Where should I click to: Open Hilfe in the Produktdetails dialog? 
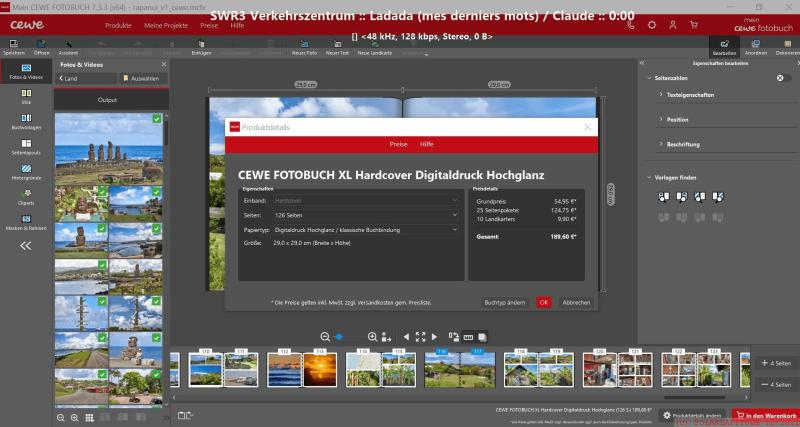[427, 144]
